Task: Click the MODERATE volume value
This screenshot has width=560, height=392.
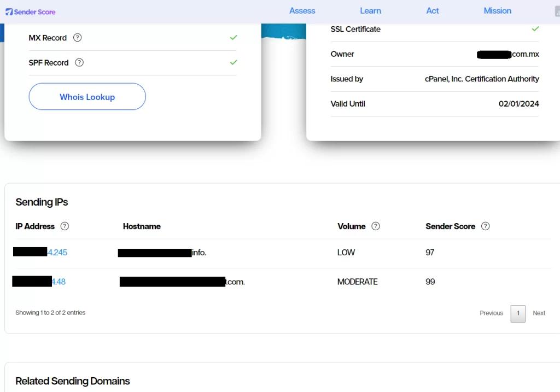Action: [358, 282]
